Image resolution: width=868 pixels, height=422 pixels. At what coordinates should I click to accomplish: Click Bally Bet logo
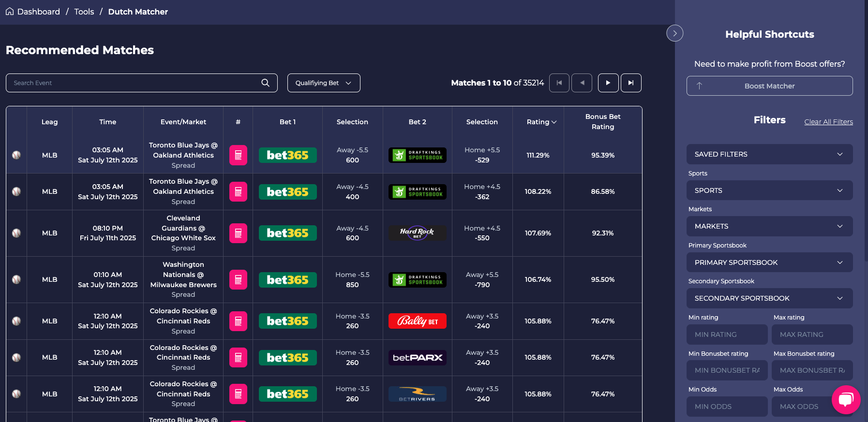(x=418, y=321)
